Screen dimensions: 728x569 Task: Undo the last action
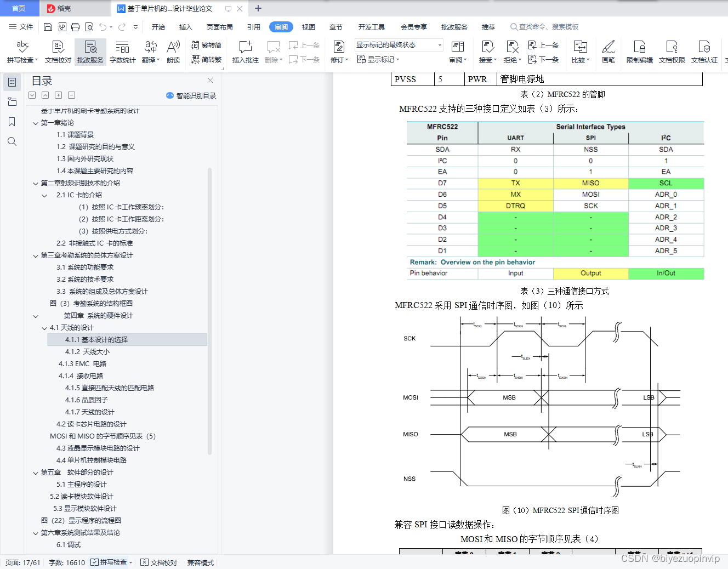coord(103,27)
